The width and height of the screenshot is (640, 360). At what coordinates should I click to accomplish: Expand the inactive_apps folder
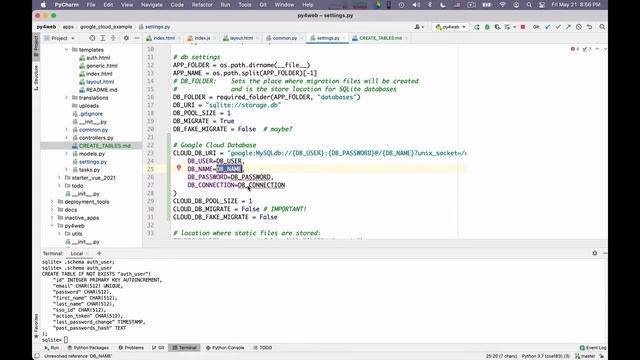pos(52,218)
